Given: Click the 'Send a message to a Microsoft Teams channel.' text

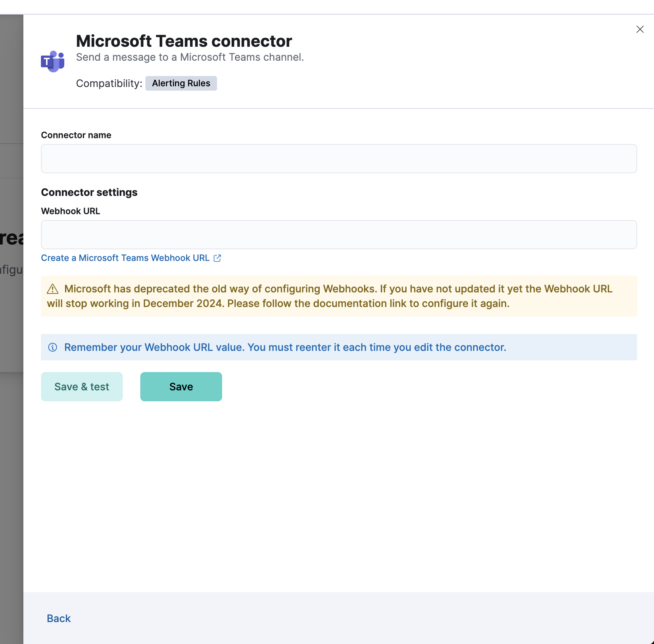Looking at the screenshot, I should point(190,57).
